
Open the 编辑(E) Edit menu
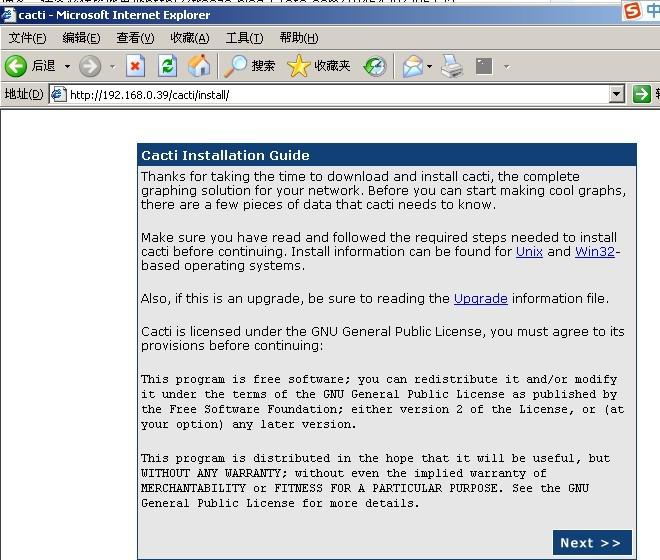click(x=81, y=38)
